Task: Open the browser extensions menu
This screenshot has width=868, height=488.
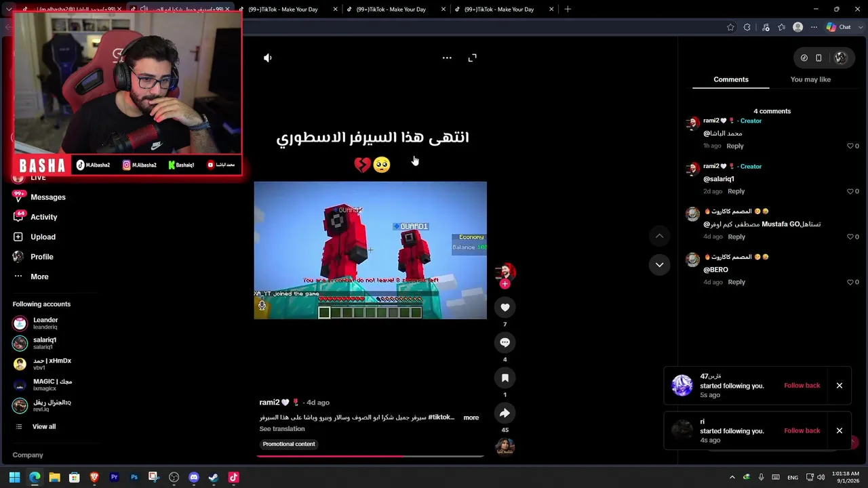Action: pyautogui.click(x=747, y=27)
